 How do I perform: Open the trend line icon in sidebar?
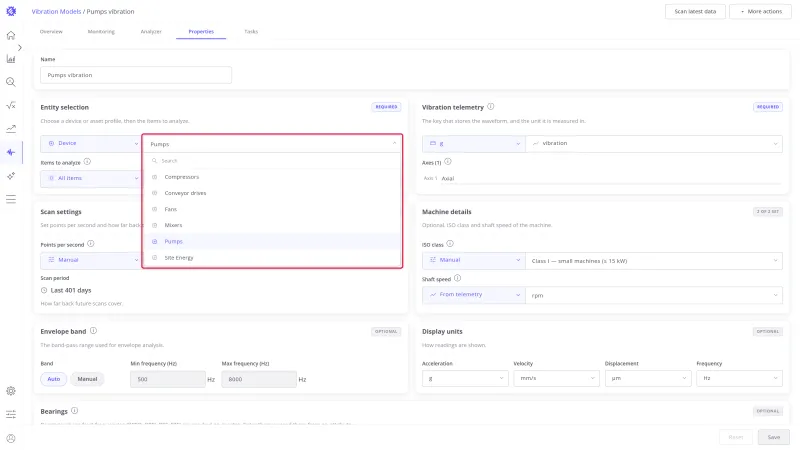click(x=11, y=129)
